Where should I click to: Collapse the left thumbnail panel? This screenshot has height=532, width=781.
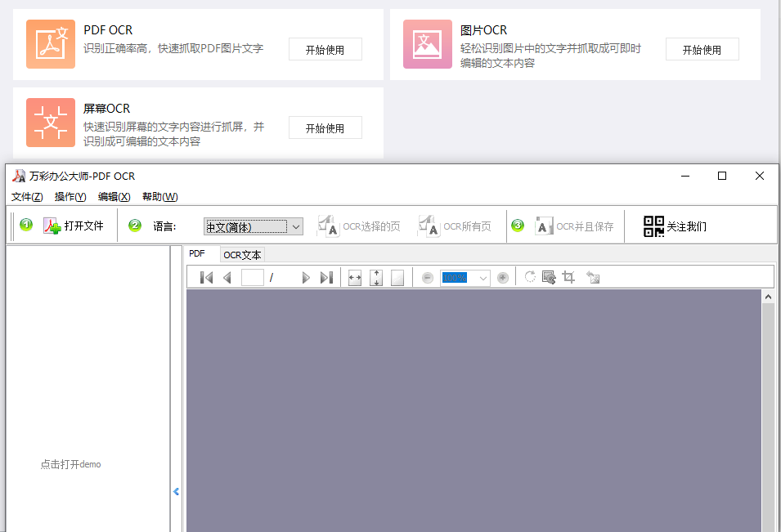coord(177,491)
